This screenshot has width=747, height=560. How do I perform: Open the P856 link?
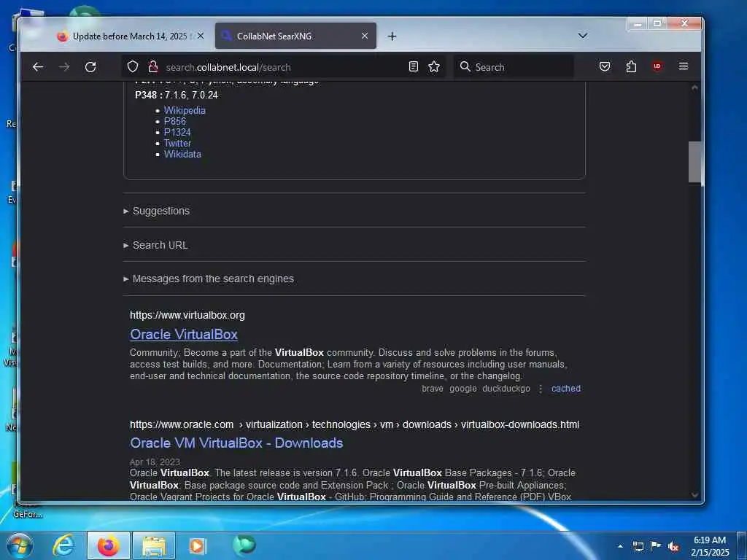pos(175,122)
